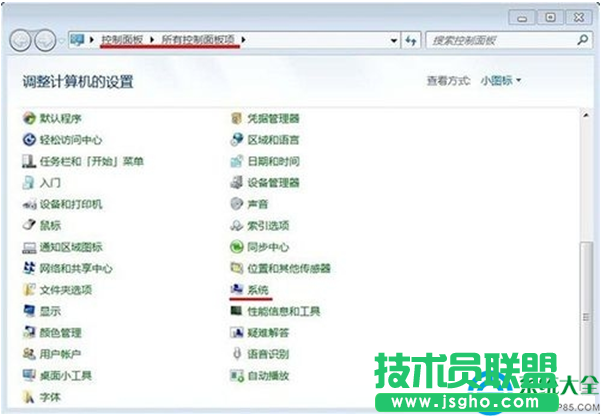Open the 通知区域图标 icon
Viewport: 602px width, 418px height.
coord(29,247)
